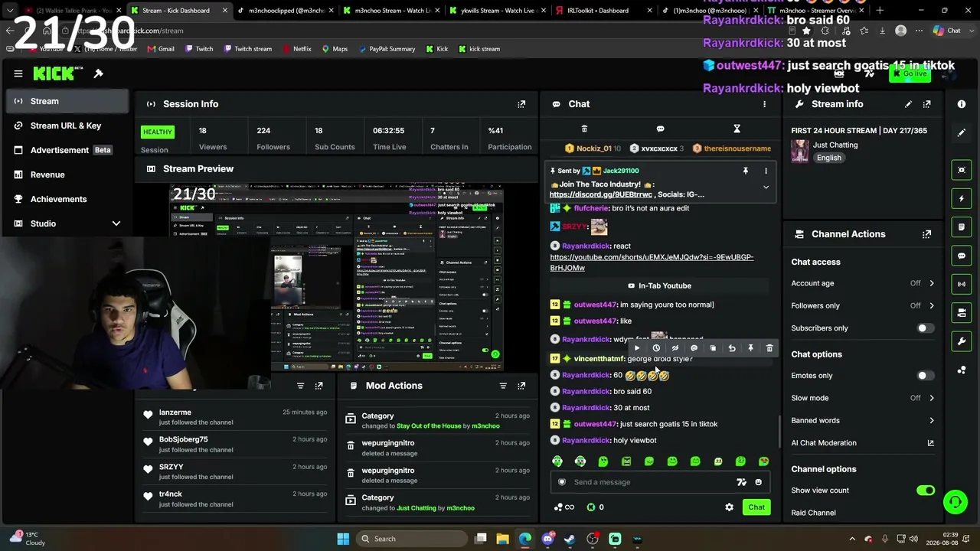Click the copy icon in the message toolbar
Screen dimensions: 980x551
coord(713,348)
